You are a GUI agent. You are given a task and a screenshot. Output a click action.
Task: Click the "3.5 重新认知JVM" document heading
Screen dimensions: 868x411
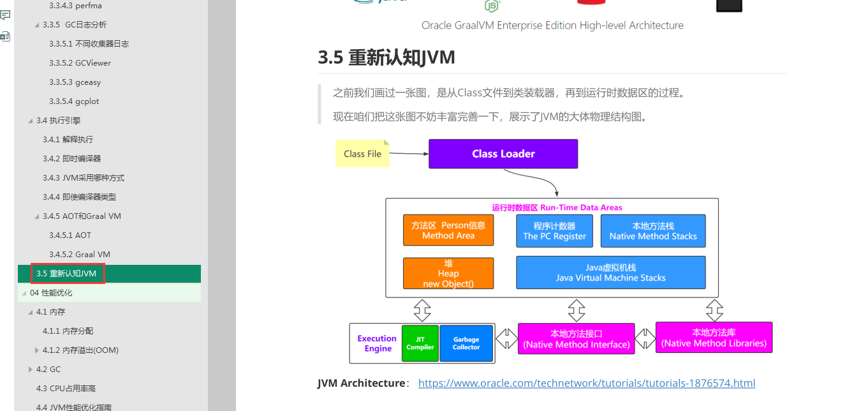(x=386, y=57)
